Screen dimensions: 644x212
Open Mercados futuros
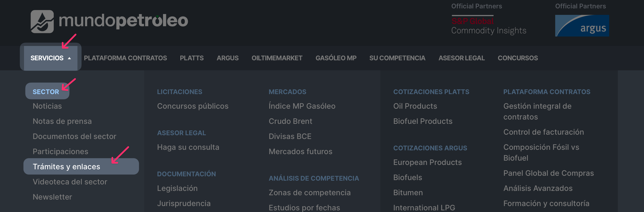click(300, 151)
